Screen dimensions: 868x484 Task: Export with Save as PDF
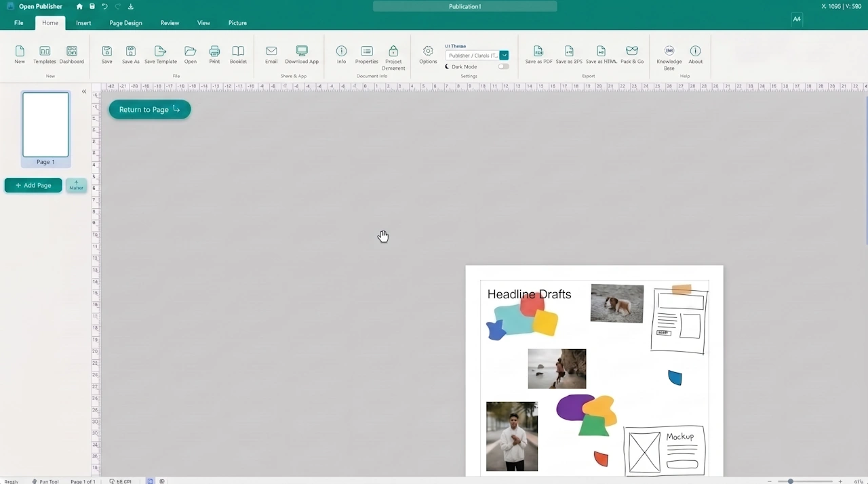coord(538,55)
